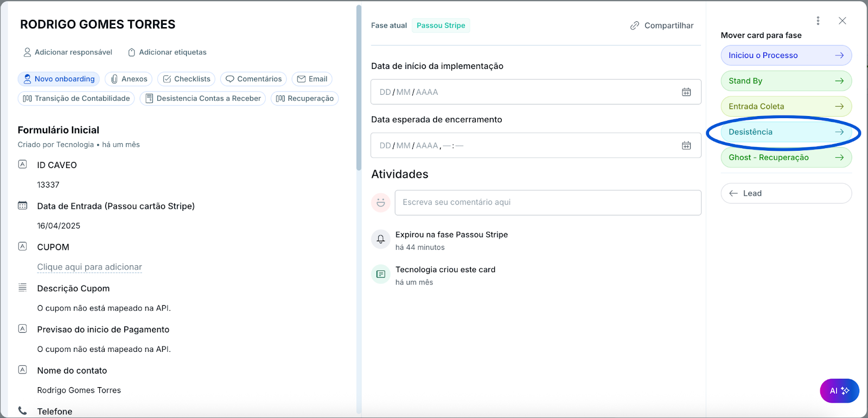Click Compartilhar to share the card
Image resolution: width=868 pixels, height=418 pixels.
click(662, 25)
